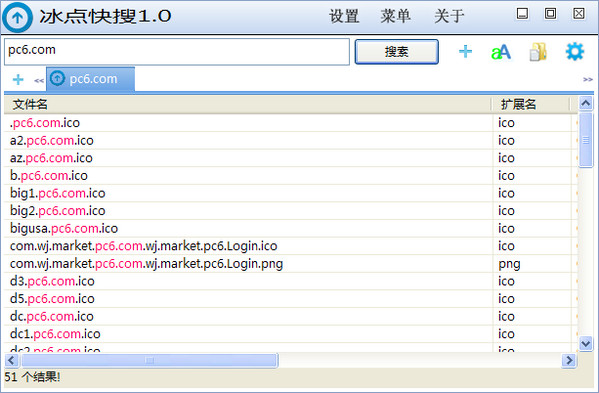The image size is (599, 393).
Task: Click the horizontal scrollbar left arrow
Action: (x=11, y=360)
